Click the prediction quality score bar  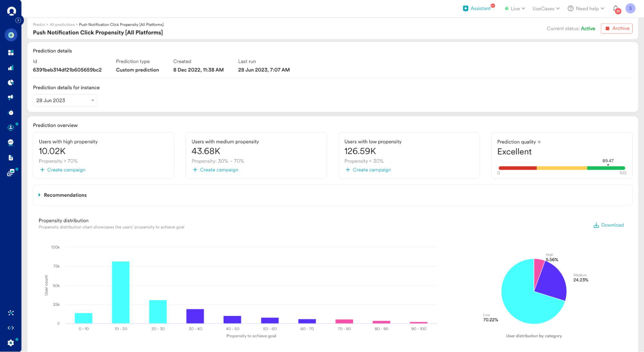coord(562,168)
